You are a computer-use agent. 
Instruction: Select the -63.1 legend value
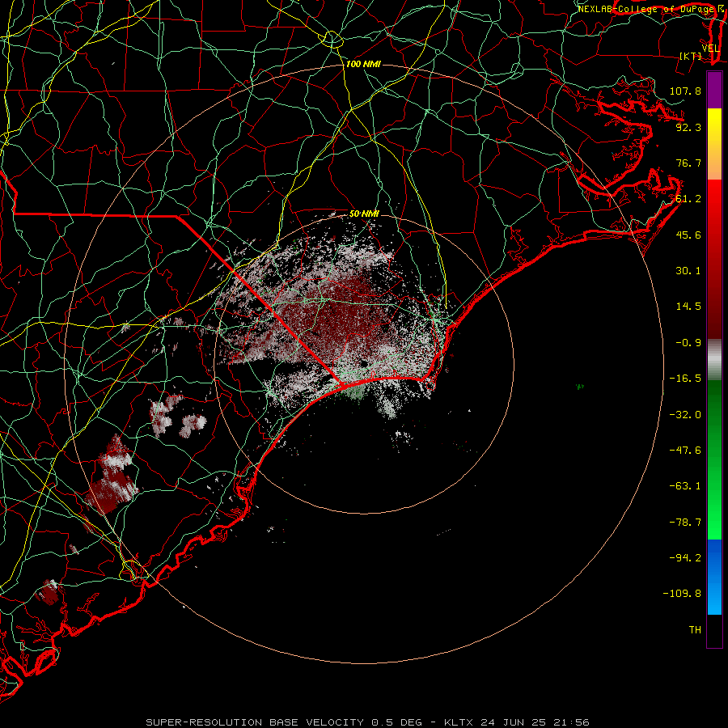(x=685, y=486)
